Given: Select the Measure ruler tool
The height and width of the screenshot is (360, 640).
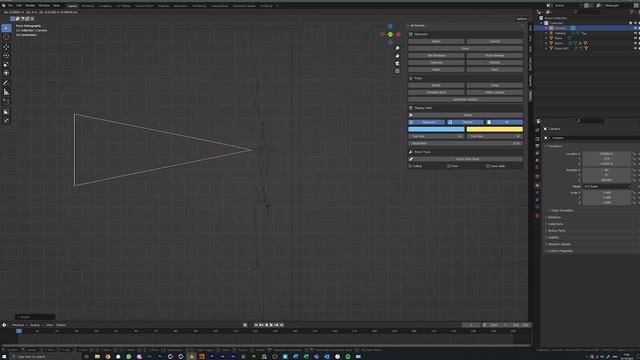Looking at the screenshot, I should 6,92.
